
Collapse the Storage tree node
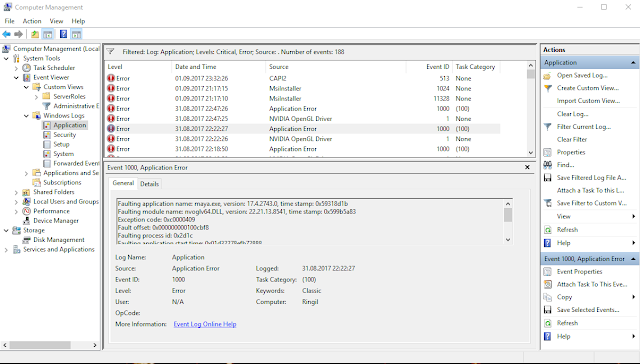(6, 231)
